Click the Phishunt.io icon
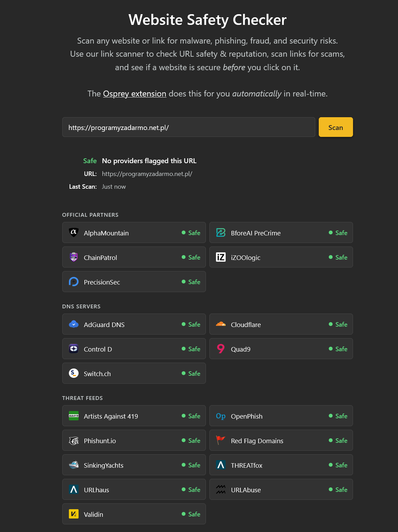This screenshot has height=532, width=398. (x=74, y=440)
